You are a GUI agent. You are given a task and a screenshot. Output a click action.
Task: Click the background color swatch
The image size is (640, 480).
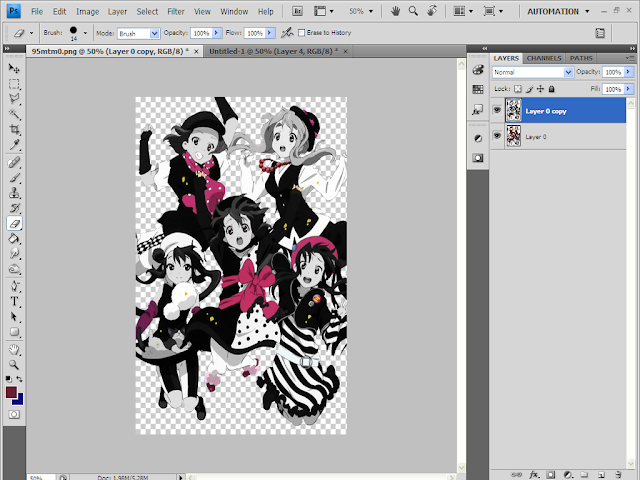pyautogui.click(x=19, y=401)
